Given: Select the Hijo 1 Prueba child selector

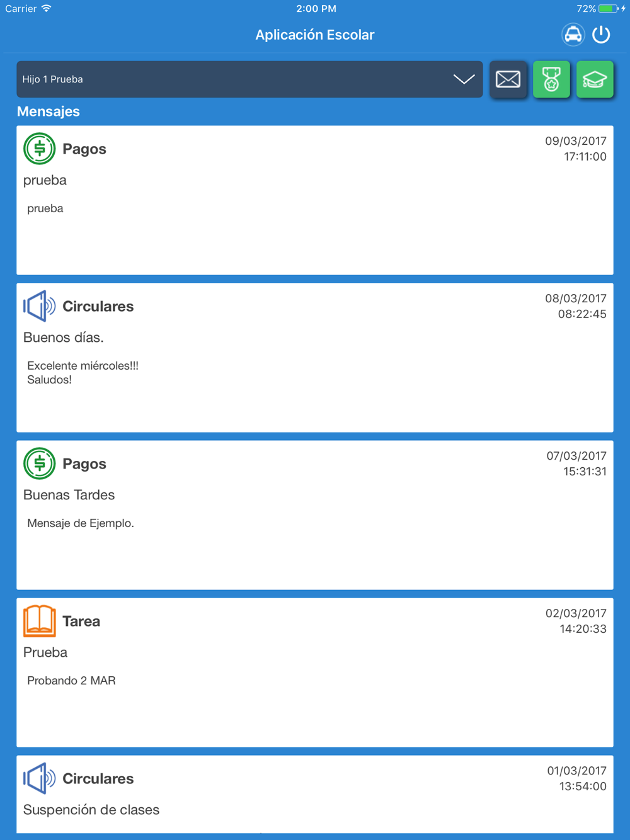Looking at the screenshot, I should point(249,79).
